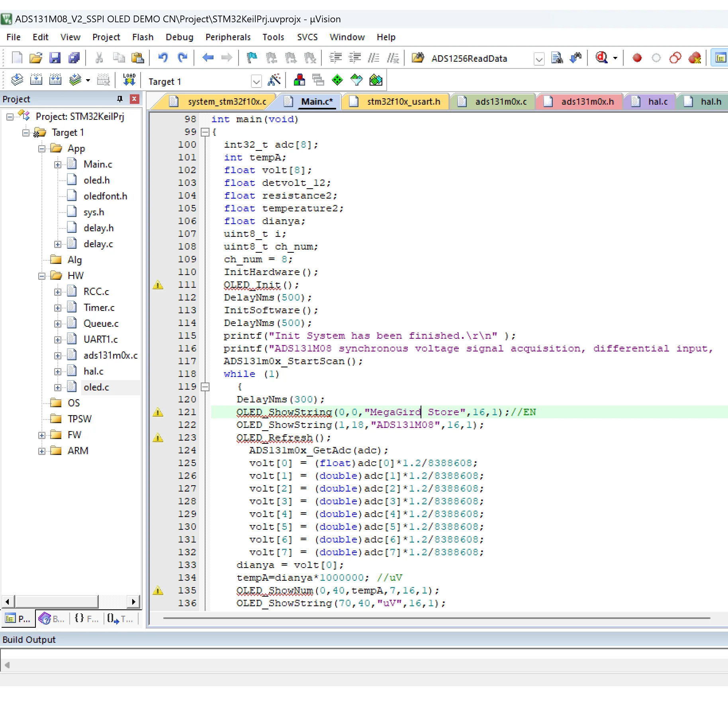
Task: Open the Target 1 dropdown
Action: (256, 82)
